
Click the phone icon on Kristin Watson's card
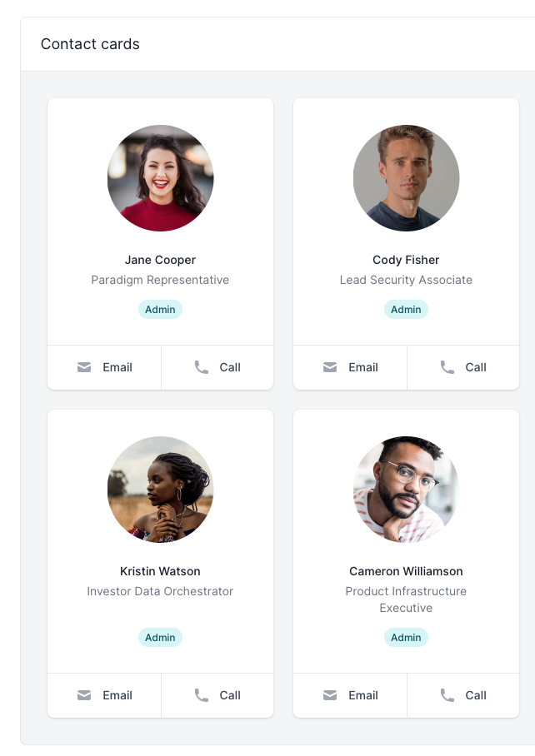[x=200, y=695]
